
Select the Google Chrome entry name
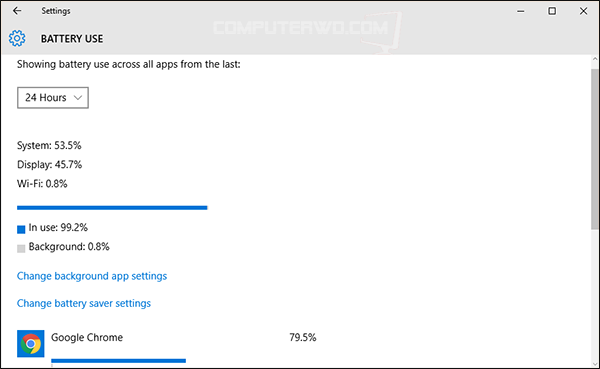point(87,337)
